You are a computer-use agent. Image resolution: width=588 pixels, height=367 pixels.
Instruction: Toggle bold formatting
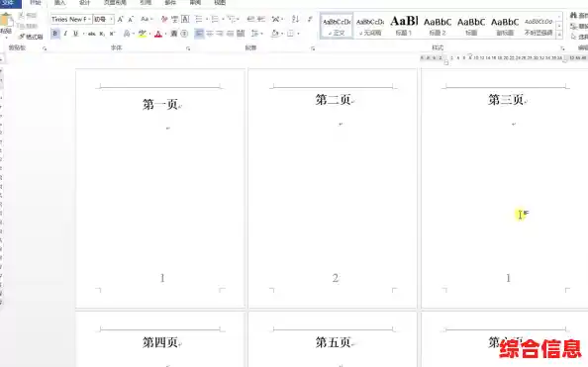tap(55, 34)
